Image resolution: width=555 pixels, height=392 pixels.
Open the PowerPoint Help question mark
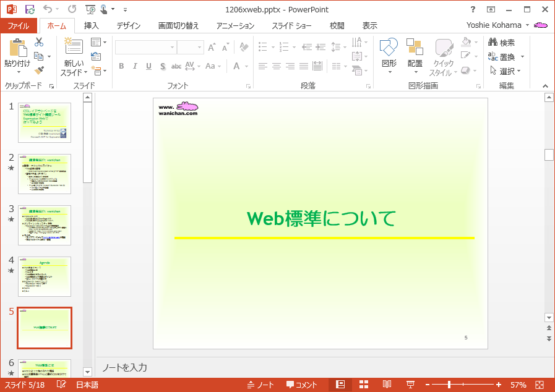click(x=473, y=9)
